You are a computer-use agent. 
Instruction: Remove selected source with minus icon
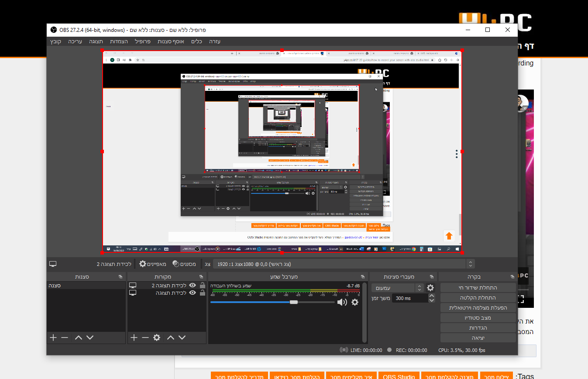tap(145, 338)
